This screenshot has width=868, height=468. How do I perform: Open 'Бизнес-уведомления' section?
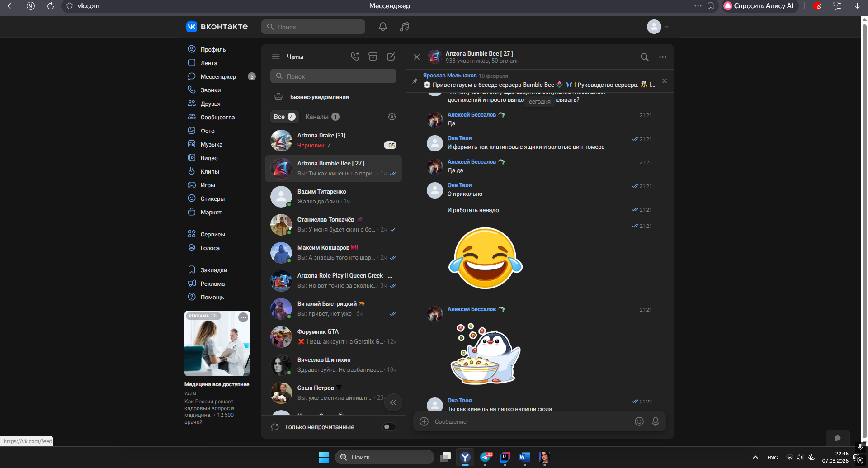point(319,97)
